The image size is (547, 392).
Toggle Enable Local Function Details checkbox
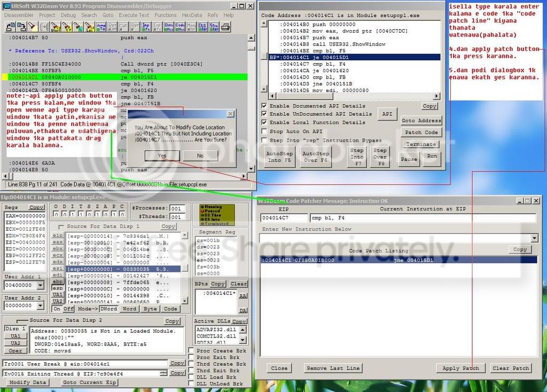(264, 122)
